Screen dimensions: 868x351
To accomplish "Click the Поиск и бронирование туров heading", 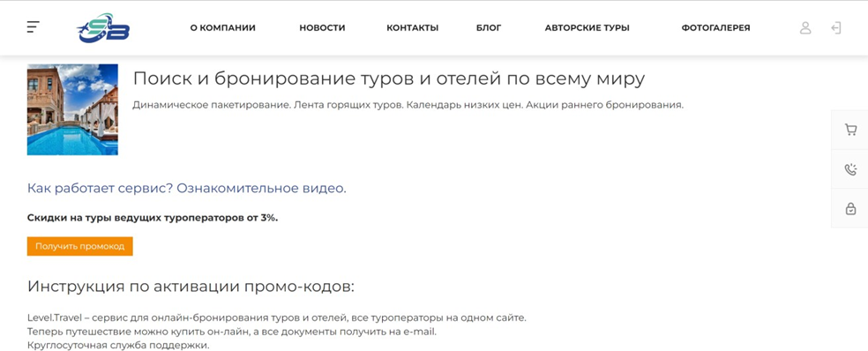I will (389, 79).
